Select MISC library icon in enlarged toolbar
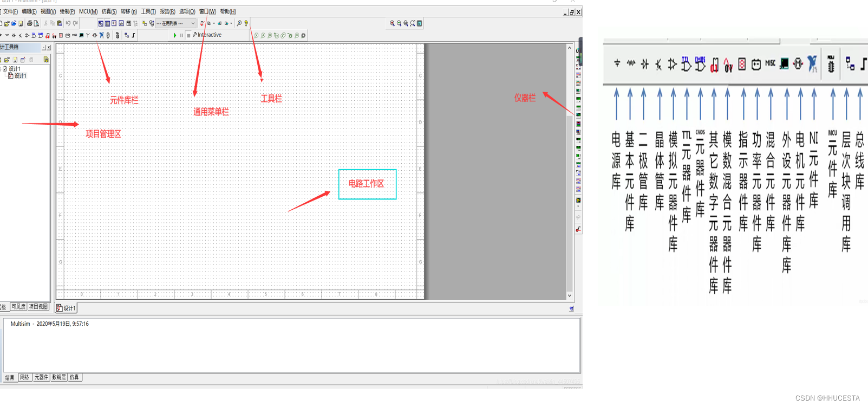 (x=770, y=63)
